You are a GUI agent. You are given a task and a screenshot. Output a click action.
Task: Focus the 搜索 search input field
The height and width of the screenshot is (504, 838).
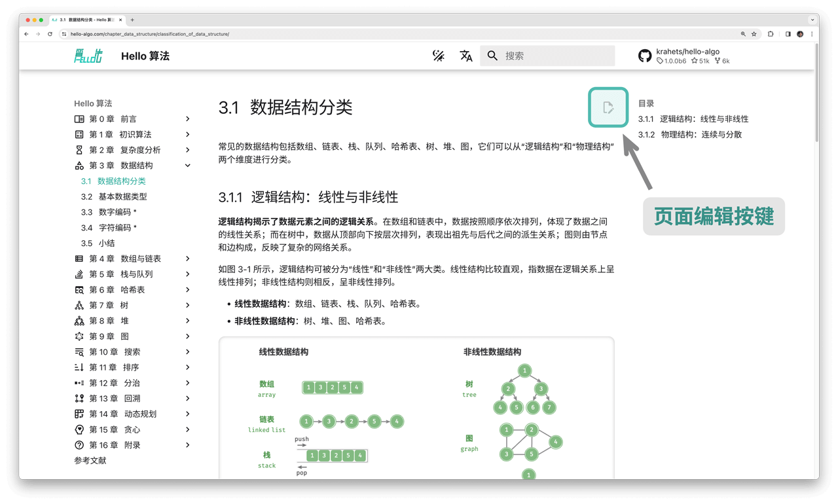tap(547, 56)
